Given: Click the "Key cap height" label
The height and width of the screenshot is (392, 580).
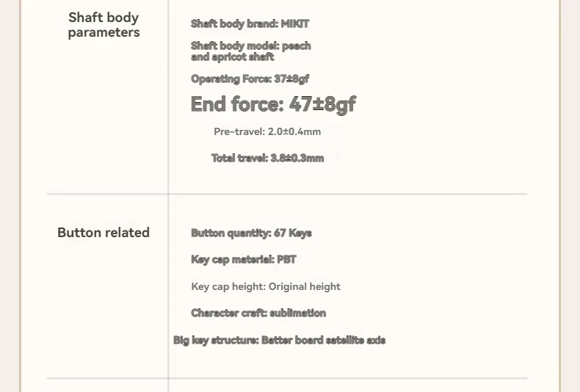Looking at the screenshot, I should click(228, 286).
